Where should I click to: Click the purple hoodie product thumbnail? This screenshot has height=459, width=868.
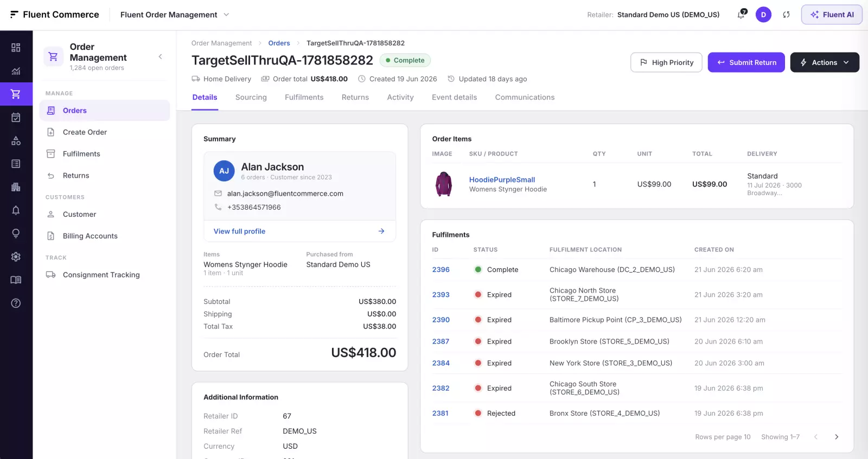pos(444,184)
